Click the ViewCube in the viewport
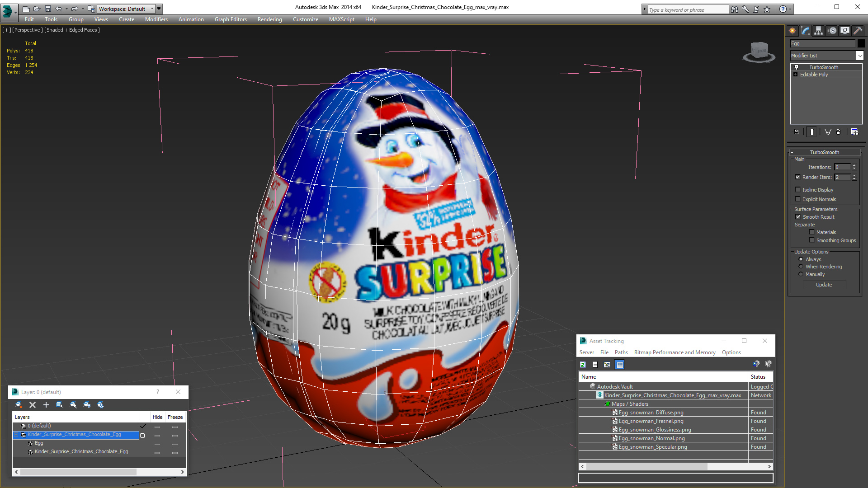The height and width of the screenshot is (488, 868). [759, 52]
